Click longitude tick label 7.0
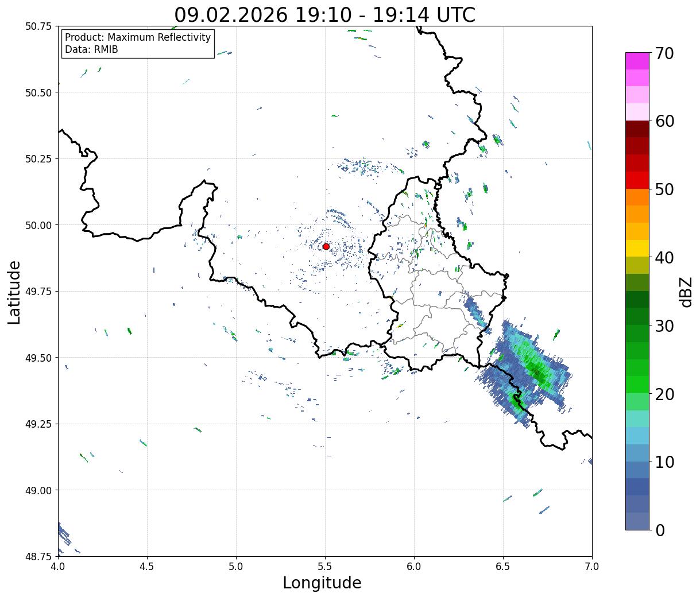This screenshot has width=700, height=597. point(592,566)
